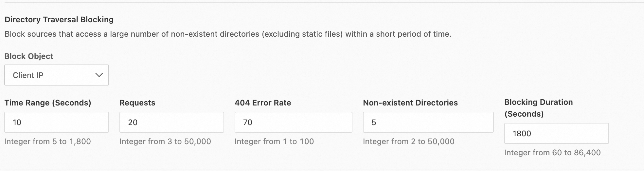644x171 pixels.
Task: Click the hint "Integer from 1 to 100"
Action: [274, 142]
